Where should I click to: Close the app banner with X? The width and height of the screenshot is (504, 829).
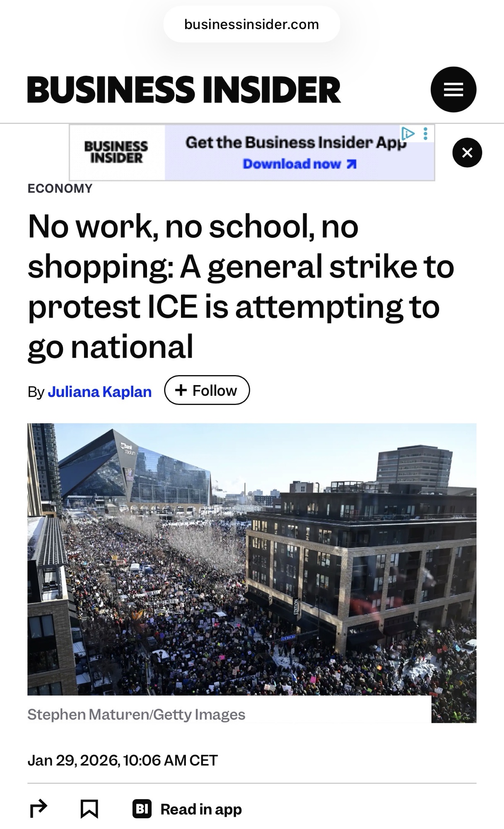(x=467, y=153)
